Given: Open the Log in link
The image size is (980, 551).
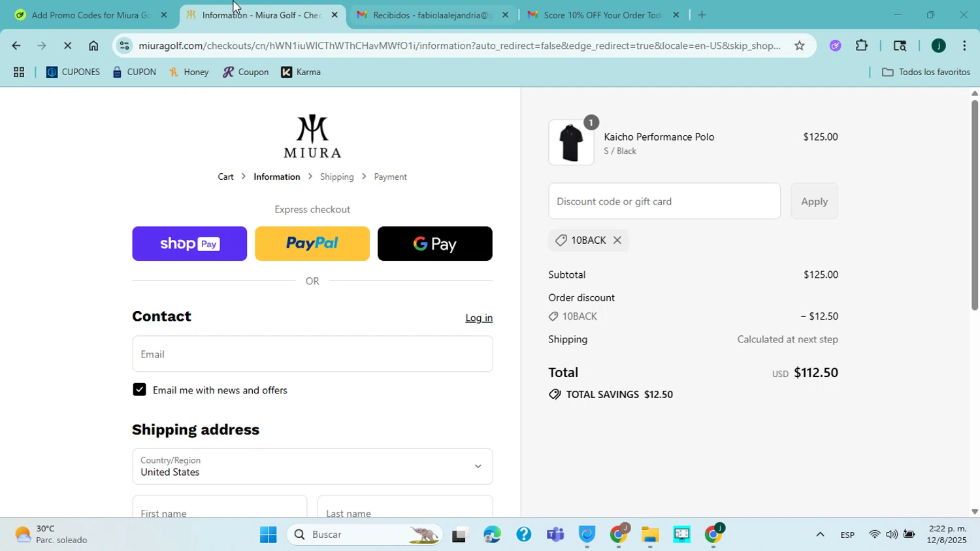Looking at the screenshot, I should [479, 318].
